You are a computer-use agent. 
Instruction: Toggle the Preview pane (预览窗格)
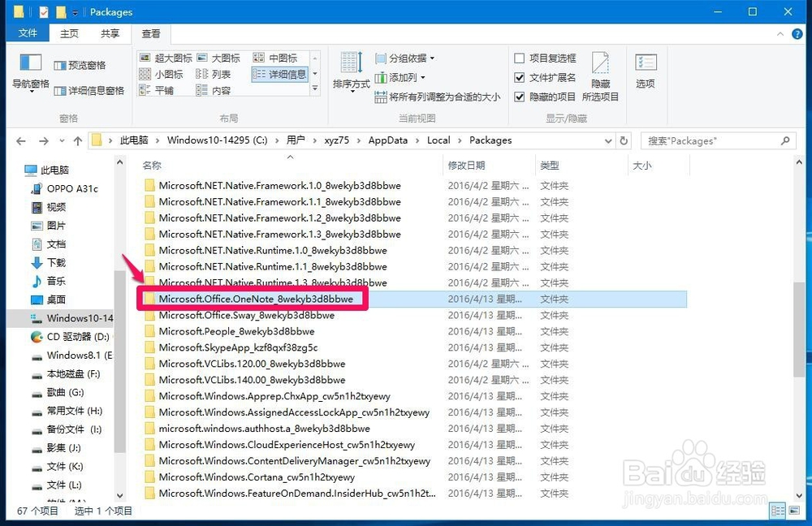80,65
